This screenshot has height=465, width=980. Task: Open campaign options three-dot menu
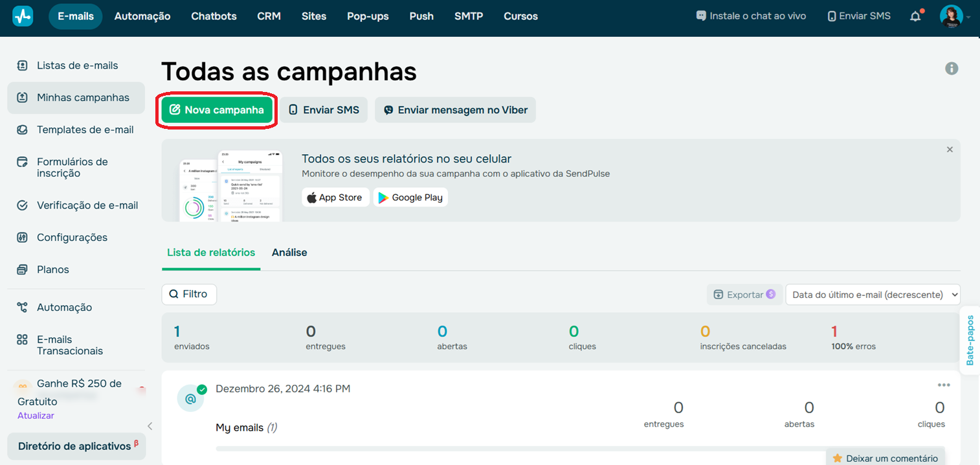coord(944,385)
